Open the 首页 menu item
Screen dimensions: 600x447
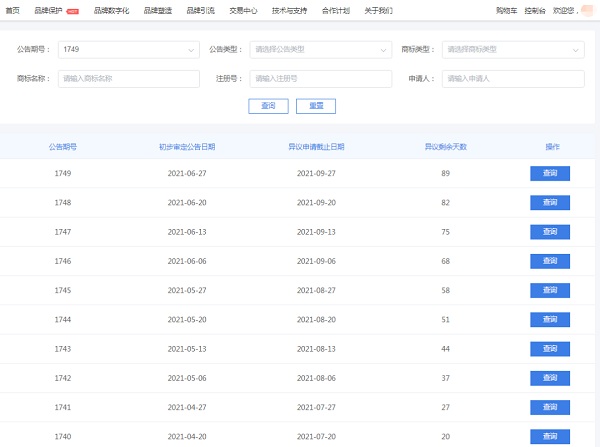point(12,11)
